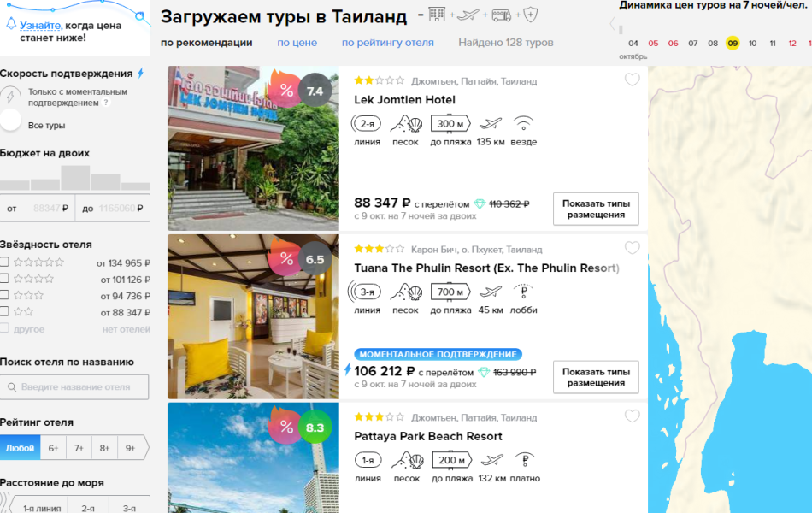Click the budget histogram's tallest bar
812x513 pixels.
click(75, 178)
